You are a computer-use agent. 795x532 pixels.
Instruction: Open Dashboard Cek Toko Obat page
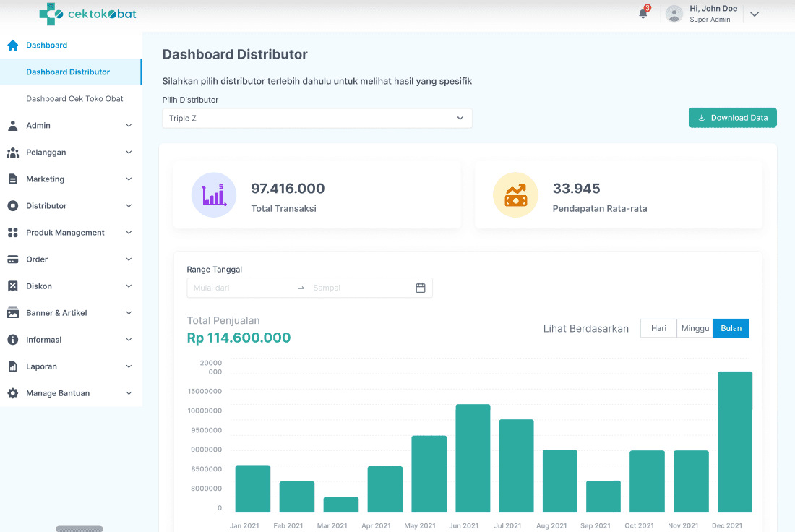74,99
